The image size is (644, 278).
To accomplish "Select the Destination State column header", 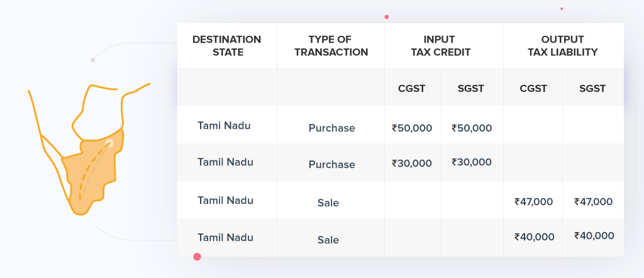I will (x=226, y=46).
